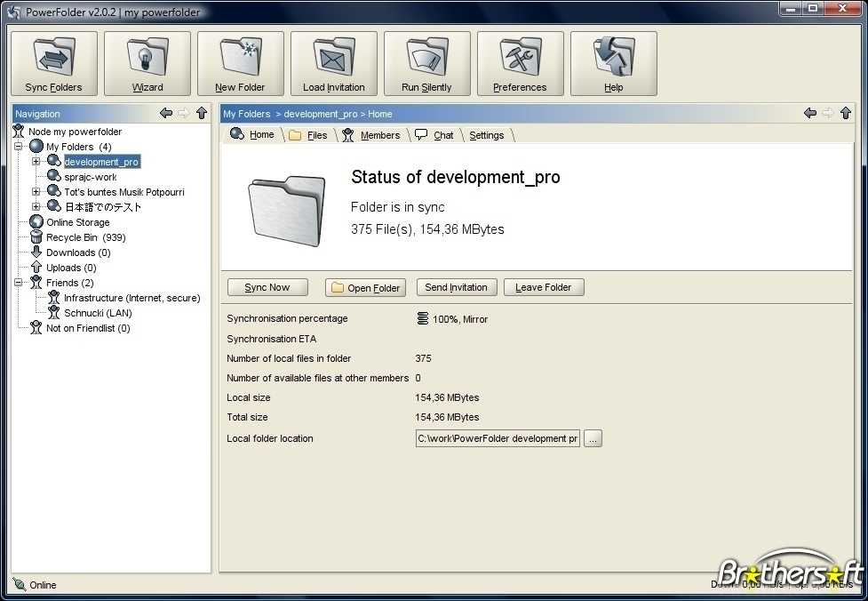Open the Wizard from the toolbar
Viewport: 868px width, 601px height.
147,64
